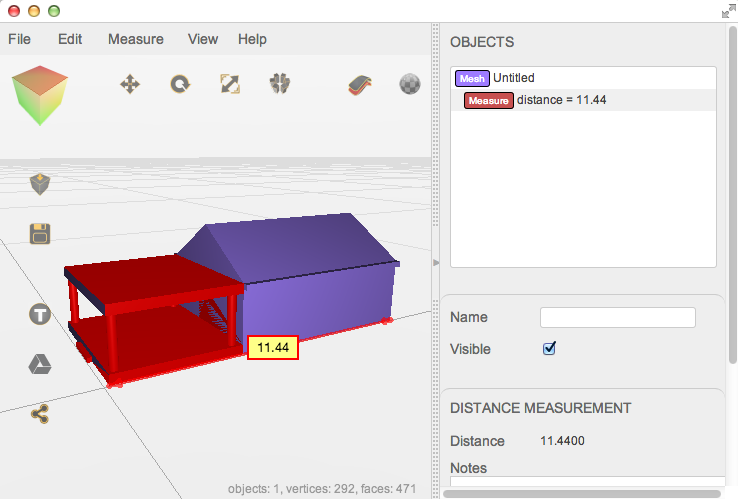Click into the Name input field
Screen dimensions: 738x499
click(x=618, y=317)
